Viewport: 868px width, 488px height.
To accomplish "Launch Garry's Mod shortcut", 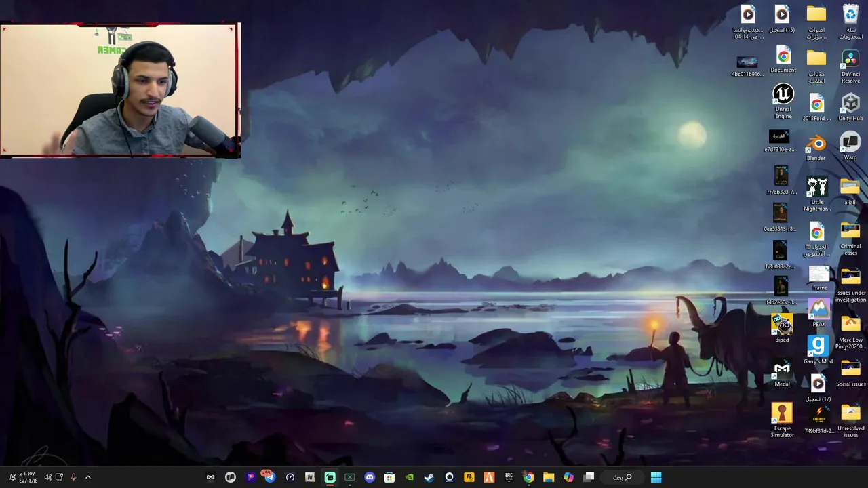I will click(x=818, y=350).
